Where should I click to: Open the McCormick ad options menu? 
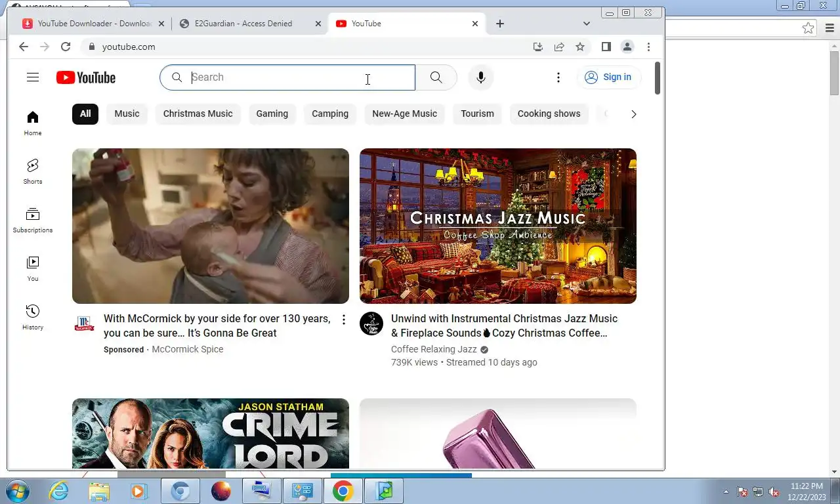click(343, 320)
